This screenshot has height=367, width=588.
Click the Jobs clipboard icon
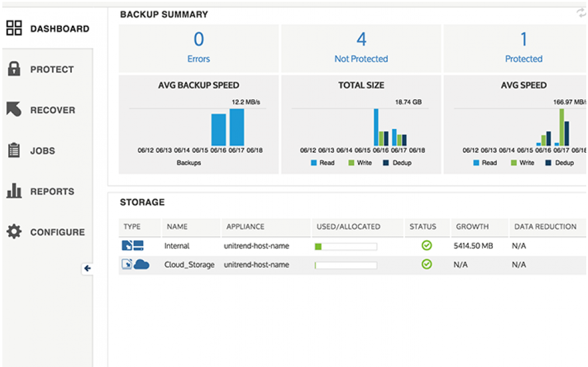pyautogui.click(x=14, y=151)
